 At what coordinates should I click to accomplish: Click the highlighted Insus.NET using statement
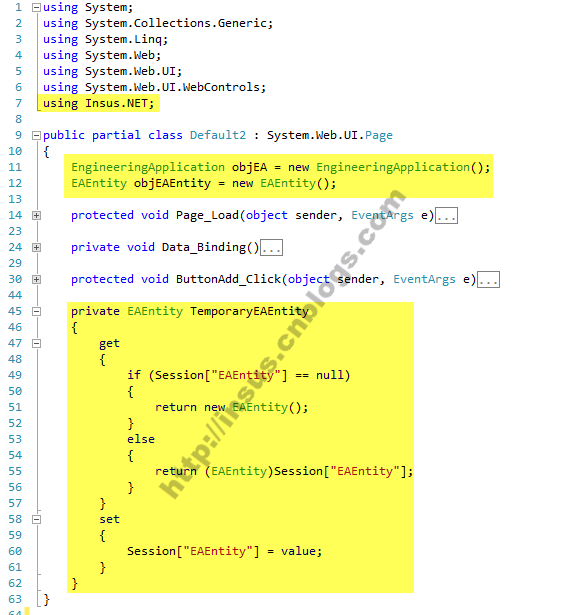(98, 103)
